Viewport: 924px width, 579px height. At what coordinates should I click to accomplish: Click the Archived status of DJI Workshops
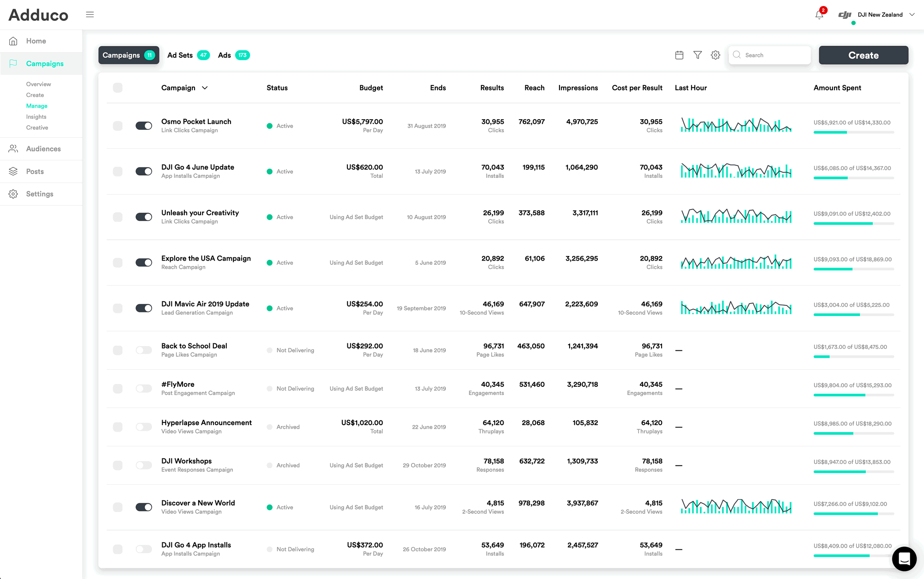click(x=288, y=465)
